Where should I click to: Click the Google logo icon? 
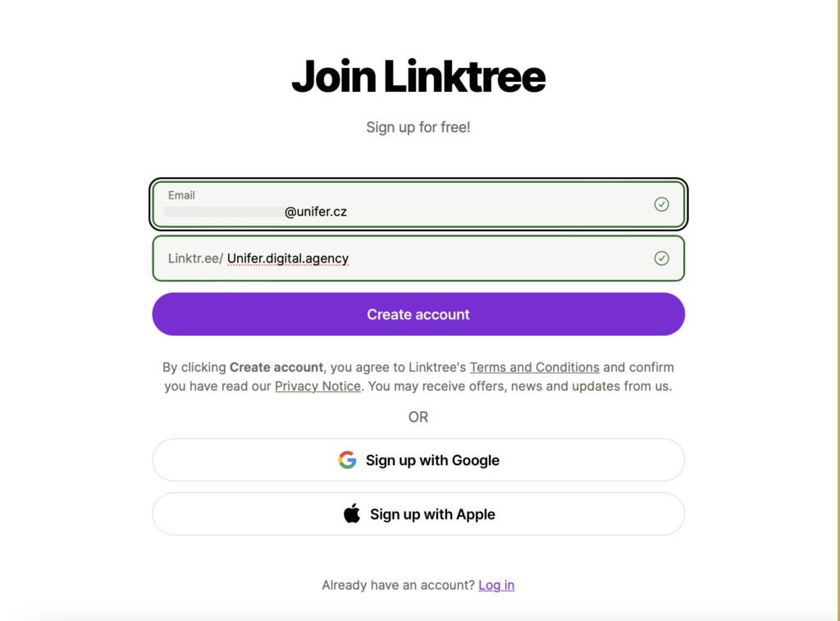coord(347,460)
